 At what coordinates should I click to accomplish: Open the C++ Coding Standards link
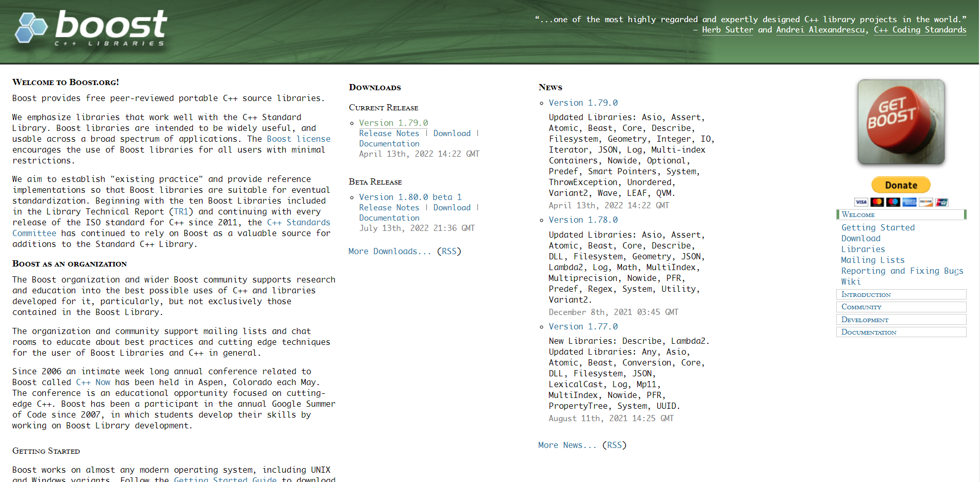pos(920,30)
